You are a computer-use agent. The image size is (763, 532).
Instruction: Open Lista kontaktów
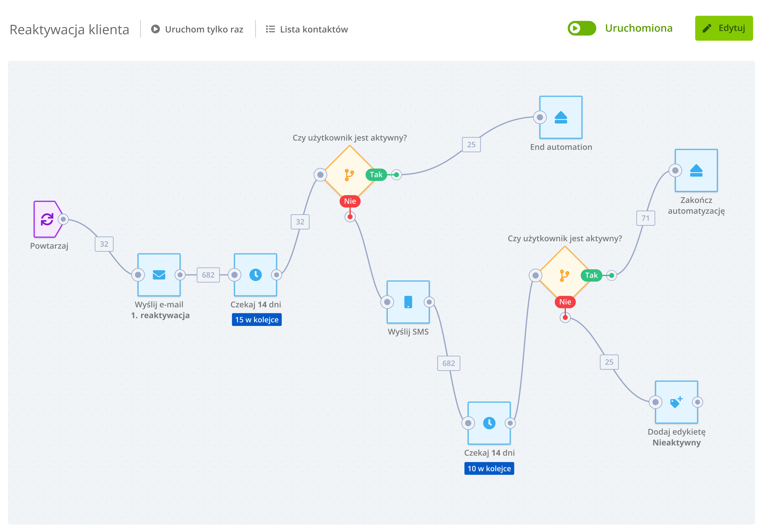307,29
